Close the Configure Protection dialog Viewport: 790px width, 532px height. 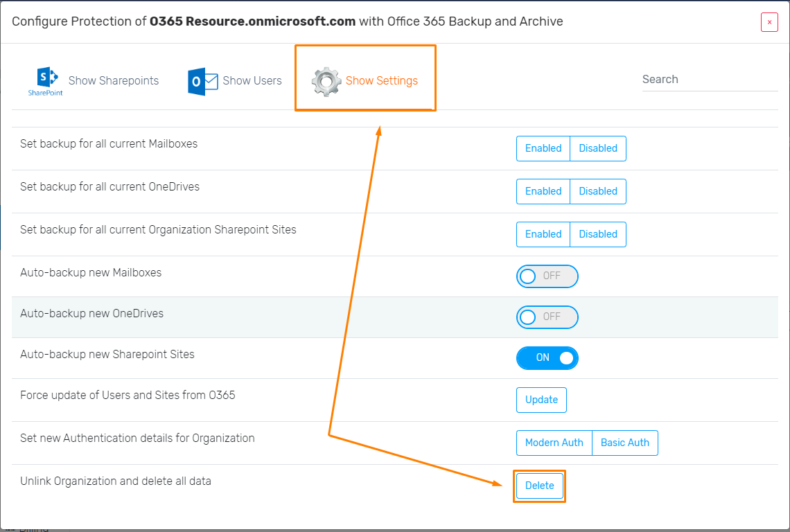pos(769,22)
